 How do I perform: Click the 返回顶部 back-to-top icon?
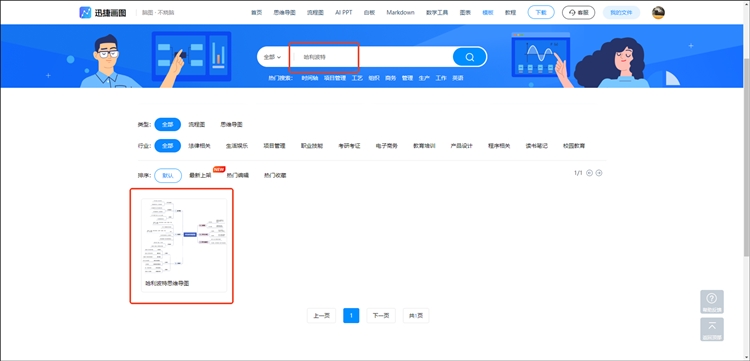[712, 329]
